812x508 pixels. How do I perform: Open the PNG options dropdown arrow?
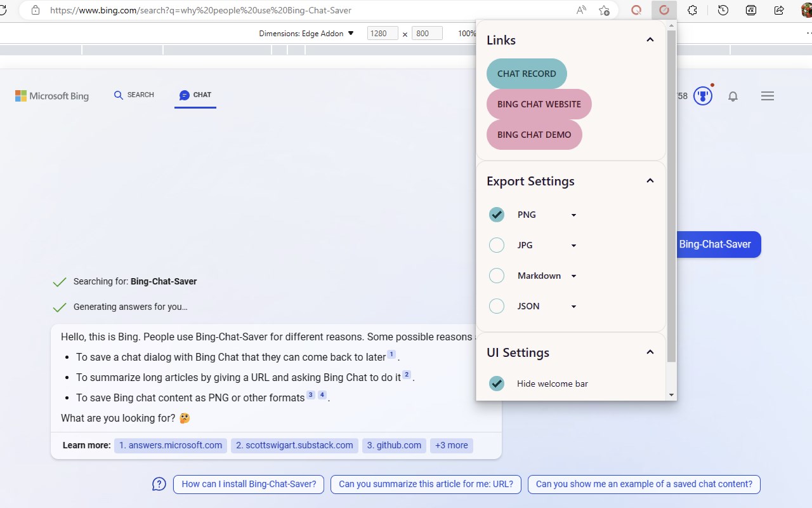pyautogui.click(x=573, y=215)
